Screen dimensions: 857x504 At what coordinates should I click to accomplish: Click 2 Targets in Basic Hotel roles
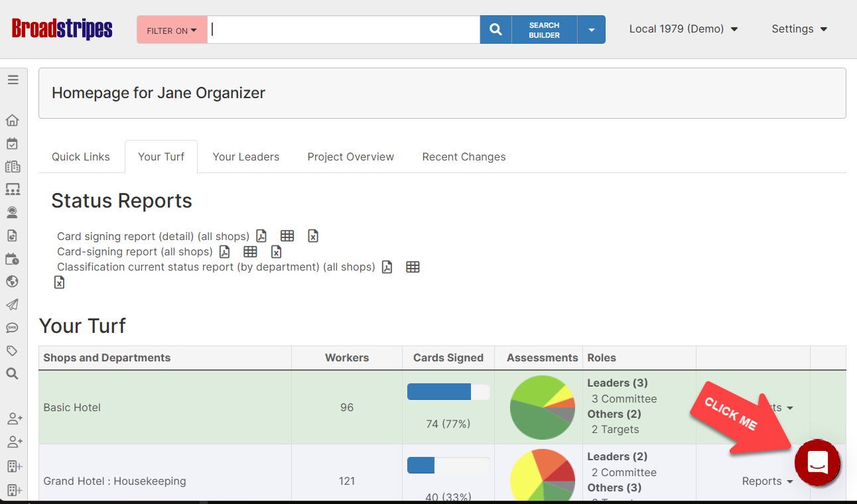click(x=616, y=430)
